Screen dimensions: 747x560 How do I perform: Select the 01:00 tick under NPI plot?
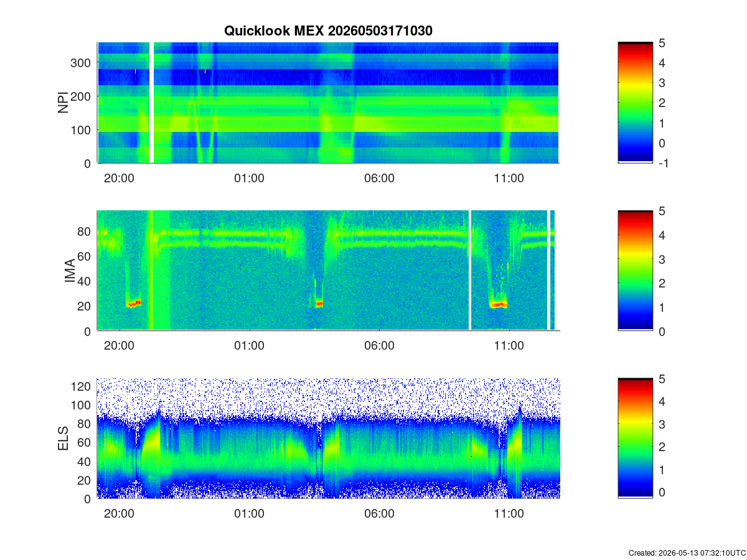tap(249, 179)
